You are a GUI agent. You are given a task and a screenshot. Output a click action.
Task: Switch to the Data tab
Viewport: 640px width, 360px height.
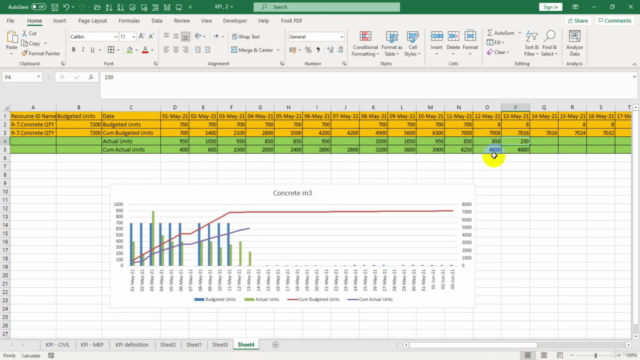[157, 20]
